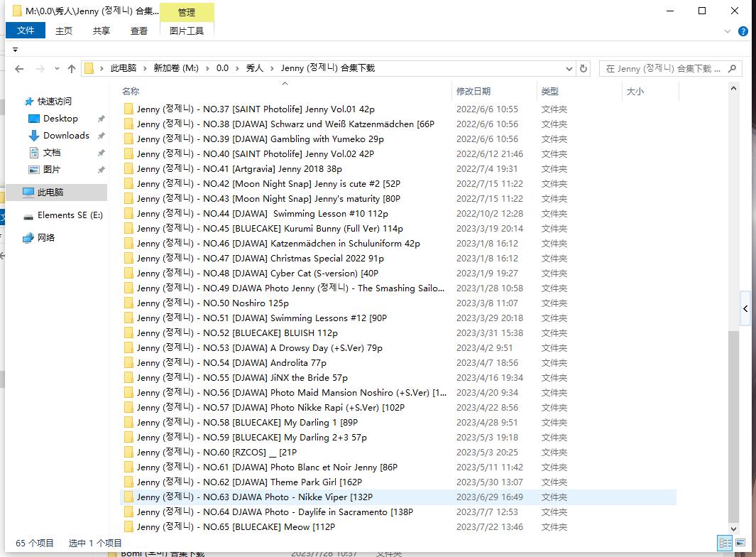Unpin Desktop using its pin icon
756x557 pixels.
point(102,119)
